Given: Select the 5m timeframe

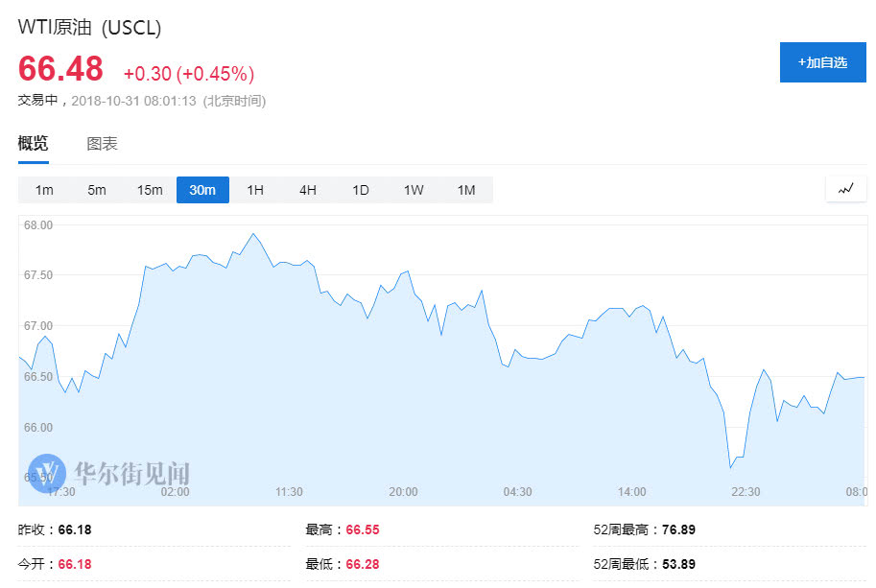Looking at the screenshot, I should point(97,190).
